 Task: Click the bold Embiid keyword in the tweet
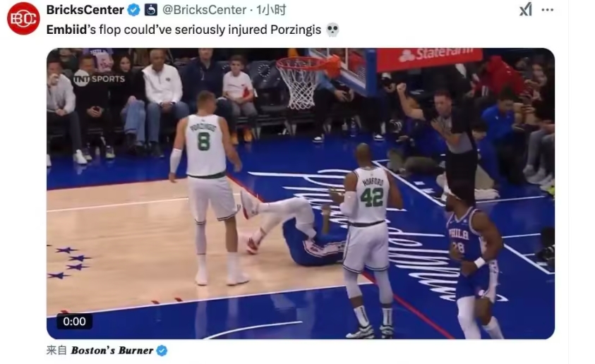point(67,30)
